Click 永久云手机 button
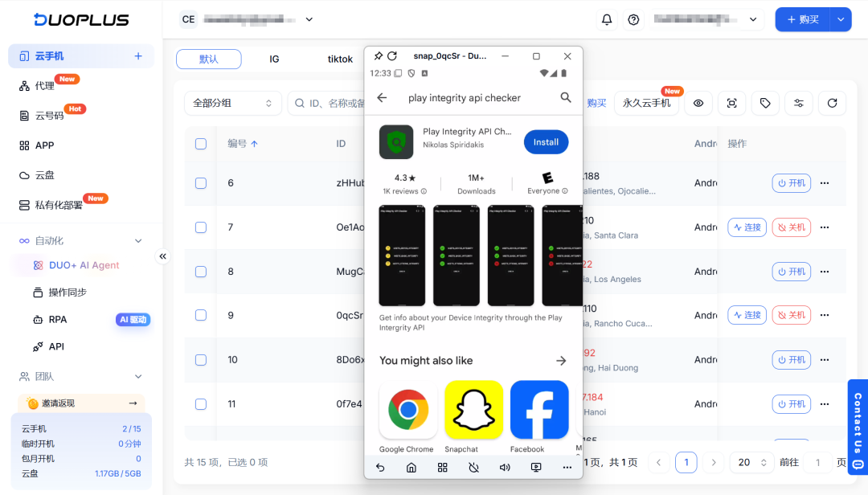This screenshot has width=868, height=495. tap(646, 103)
